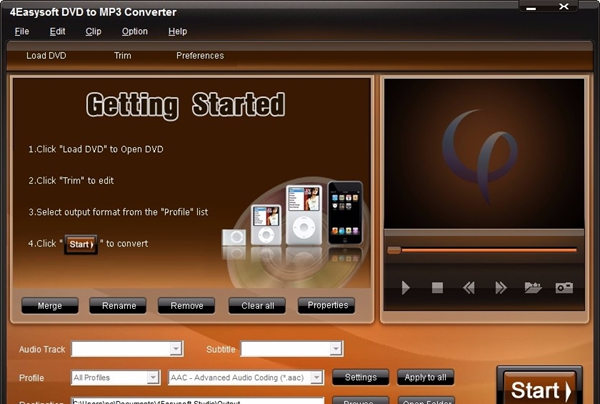600x404 pixels.
Task: Close the converter window
Action: coord(564,7)
